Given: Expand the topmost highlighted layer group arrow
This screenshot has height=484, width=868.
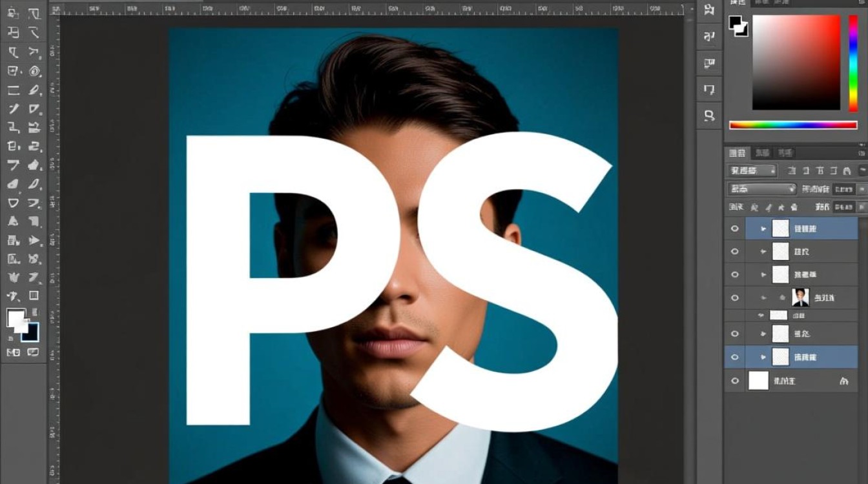Looking at the screenshot, I should coord(763,228).
